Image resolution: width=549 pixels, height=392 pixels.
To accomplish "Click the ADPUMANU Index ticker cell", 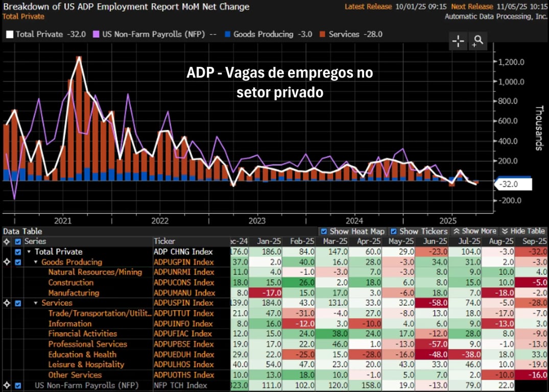I will pyautogui.click(x=184, y=293).
